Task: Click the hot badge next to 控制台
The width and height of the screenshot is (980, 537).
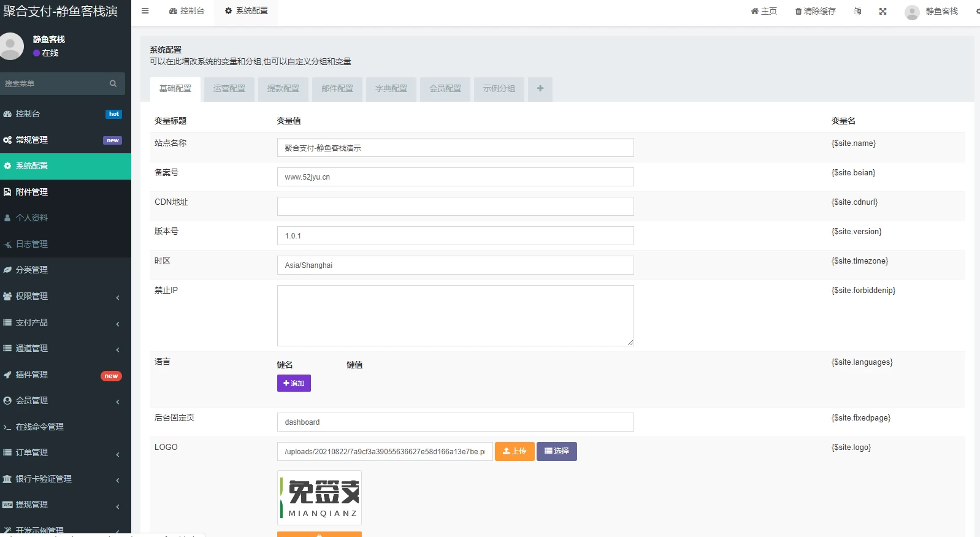Action: coord(114,114)
